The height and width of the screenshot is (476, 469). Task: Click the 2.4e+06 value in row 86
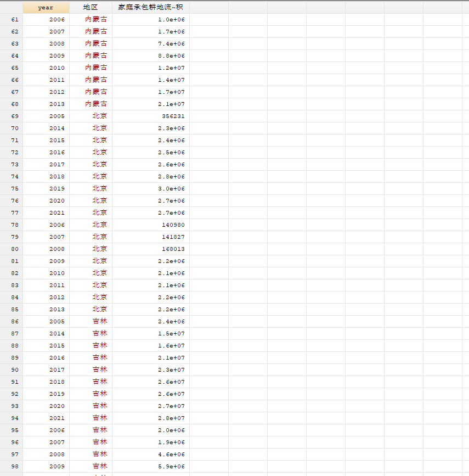coord(171,321)
